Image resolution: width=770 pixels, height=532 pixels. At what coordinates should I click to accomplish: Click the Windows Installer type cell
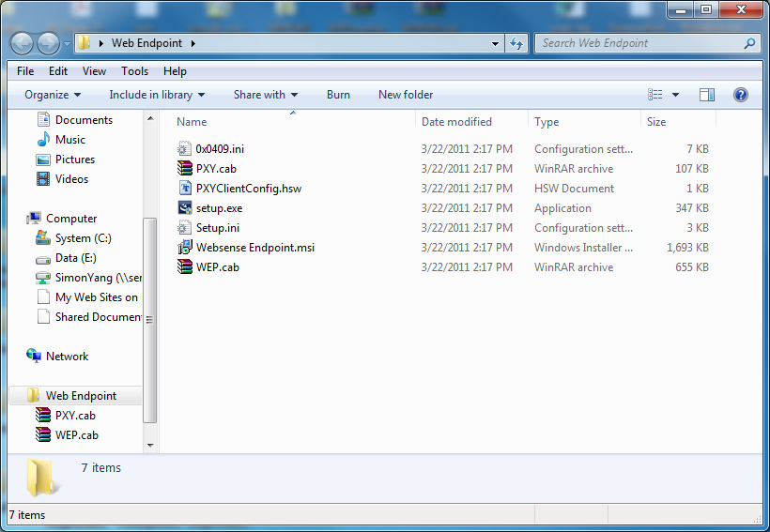[x=583, y=248]
